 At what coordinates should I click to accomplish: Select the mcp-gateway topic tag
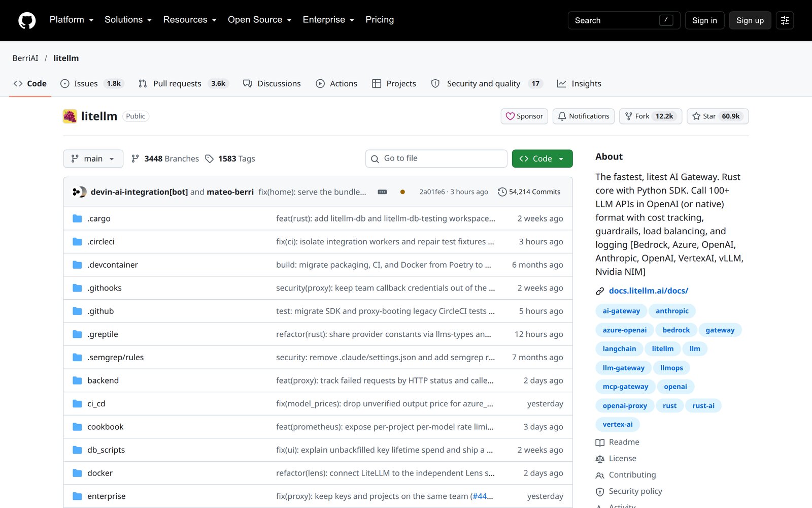(625, 387)
